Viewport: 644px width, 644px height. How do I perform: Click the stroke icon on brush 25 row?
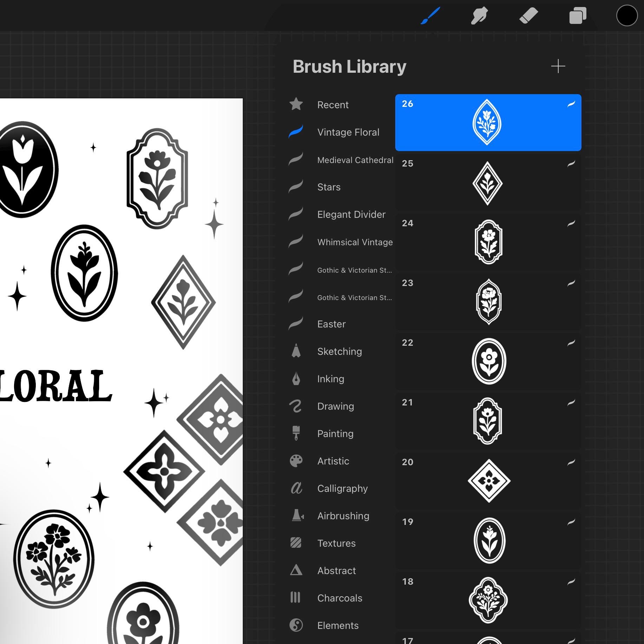[571, 164]
